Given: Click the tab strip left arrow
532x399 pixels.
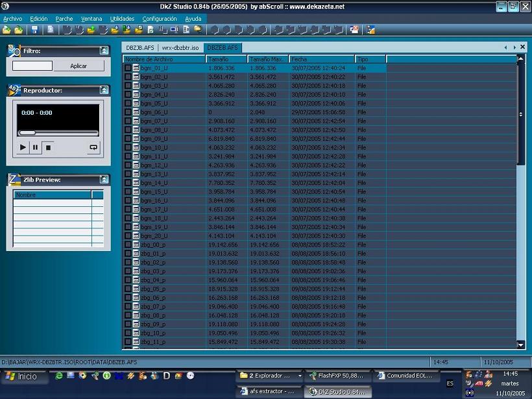Looking at the screenshot, I should pyautogui.click(x=505, y=47).
